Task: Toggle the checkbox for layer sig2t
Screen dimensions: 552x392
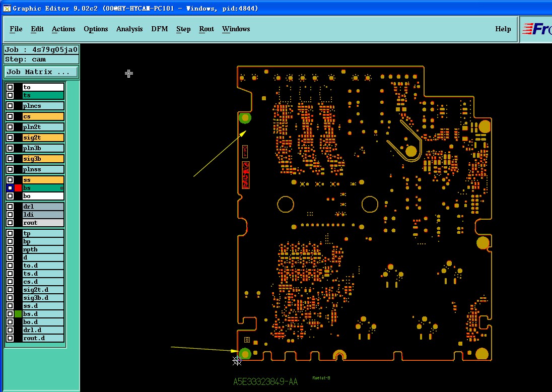Action: point(10,138)
